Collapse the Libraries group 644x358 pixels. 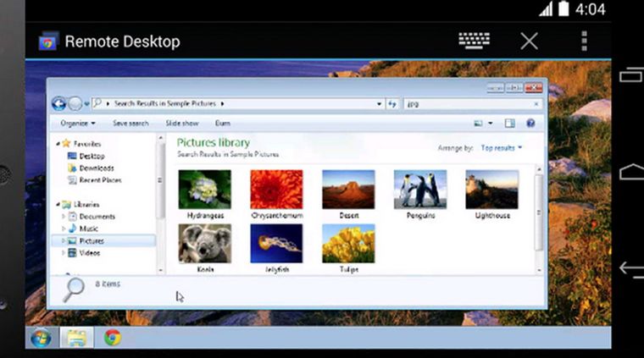58,204
